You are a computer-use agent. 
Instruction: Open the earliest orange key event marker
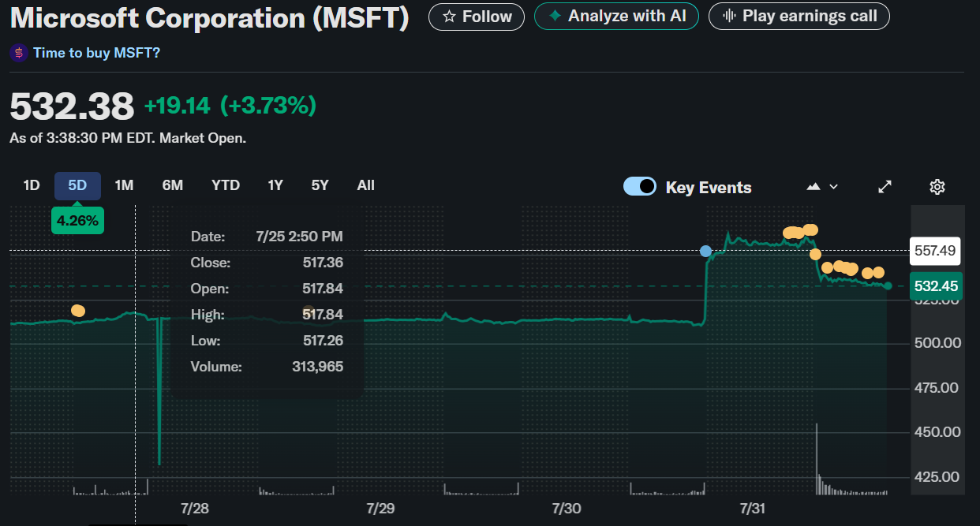(77, 311)
